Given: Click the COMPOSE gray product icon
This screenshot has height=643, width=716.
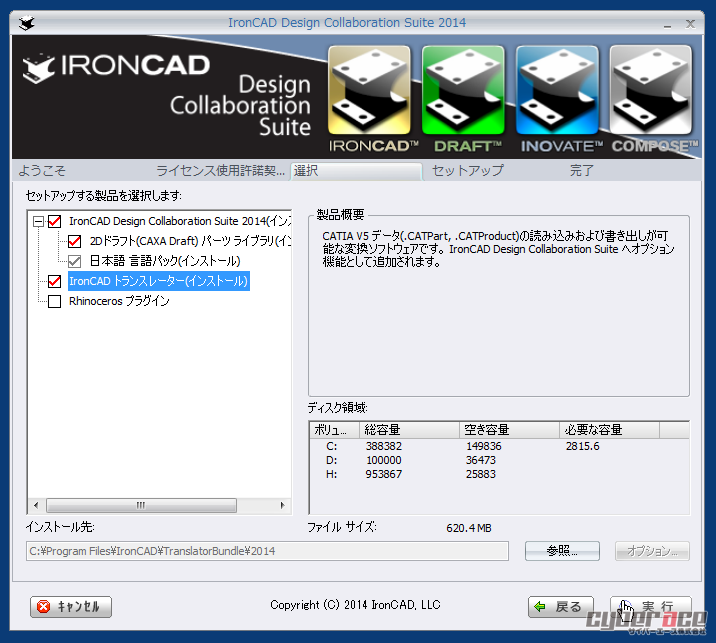Looking at the screenshot, I should click(651, 90).
